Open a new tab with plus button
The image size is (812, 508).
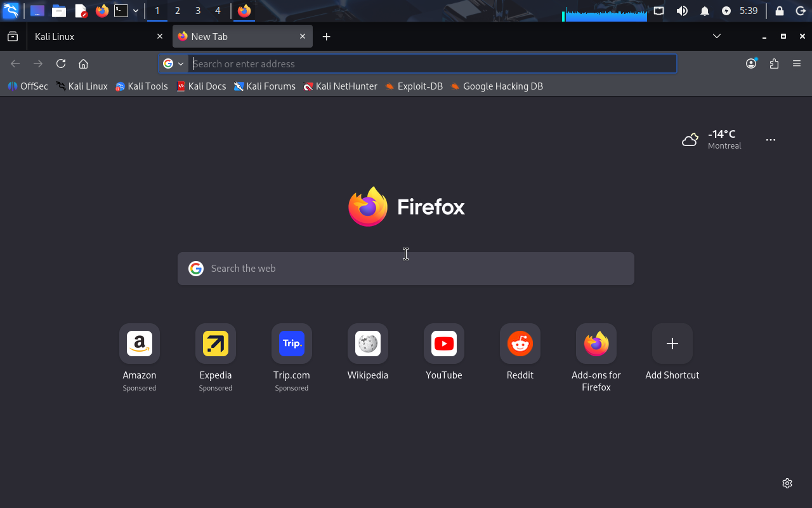pyautogui.click(x=326, y=37)
